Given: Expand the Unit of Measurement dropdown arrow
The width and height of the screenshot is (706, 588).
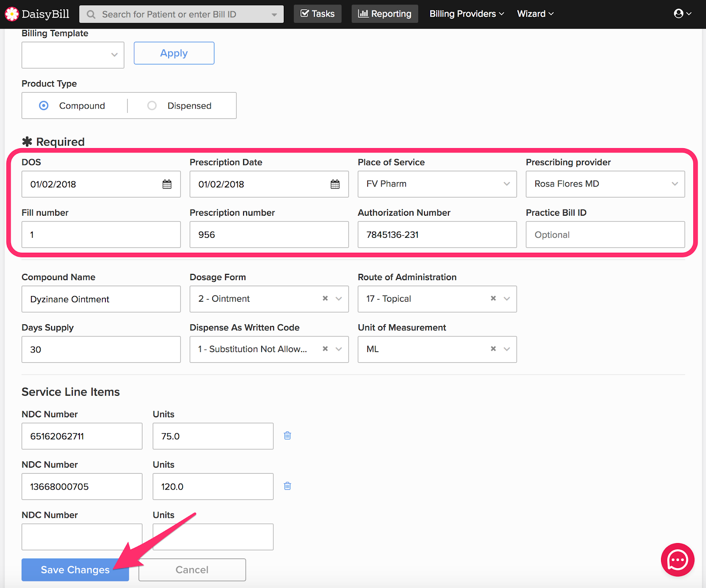Looking at the screenshot, I should pyautogui.click(x=507, y=349).
